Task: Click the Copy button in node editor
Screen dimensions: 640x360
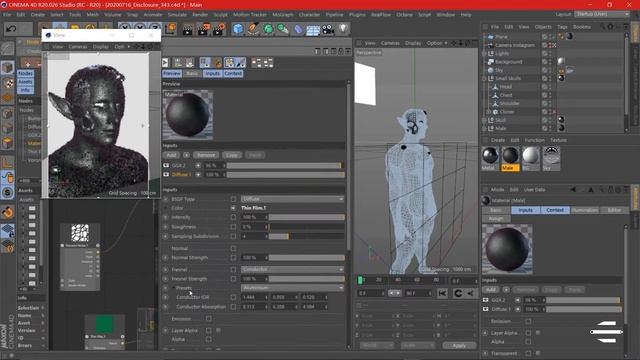Action: [231, 155]
